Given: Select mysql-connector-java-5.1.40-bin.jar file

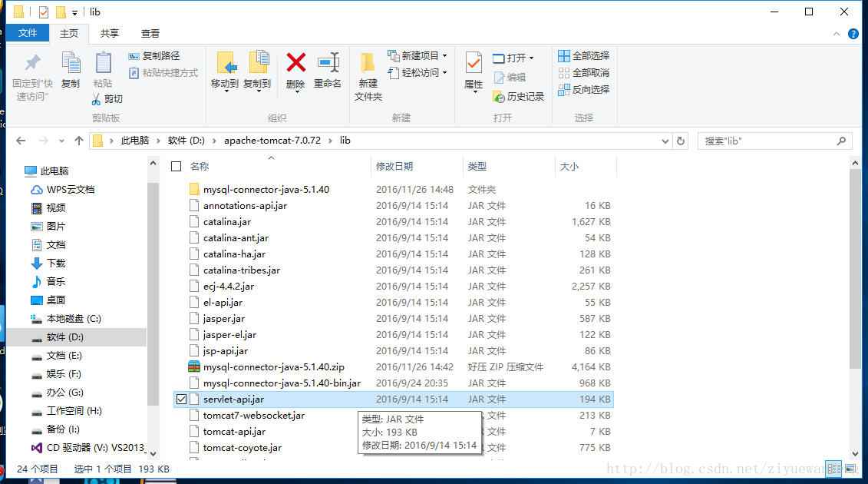Looking at the screenshot, I should 282,383.
